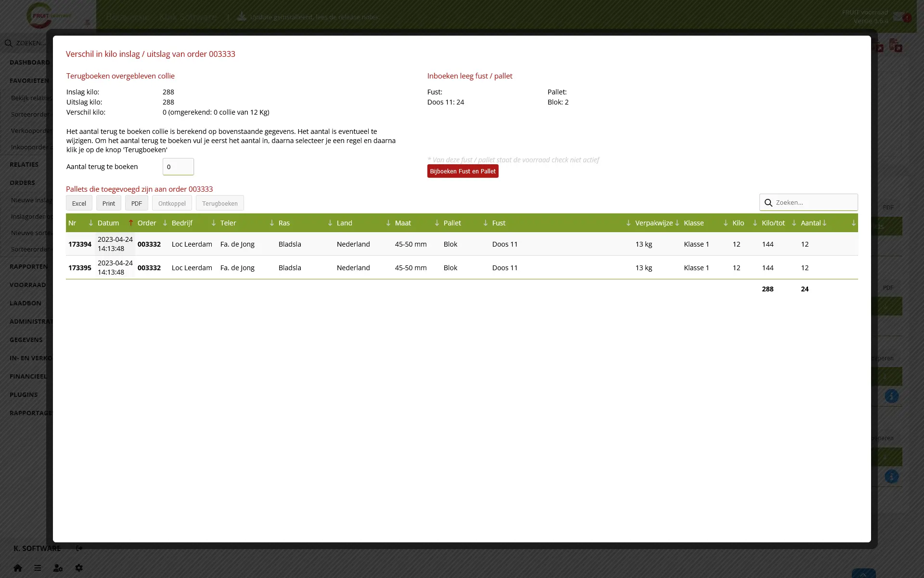This screenshot has height=578, width=924.
Task: Sort by Aantal column arrow
Action: (x=824, y=223)
